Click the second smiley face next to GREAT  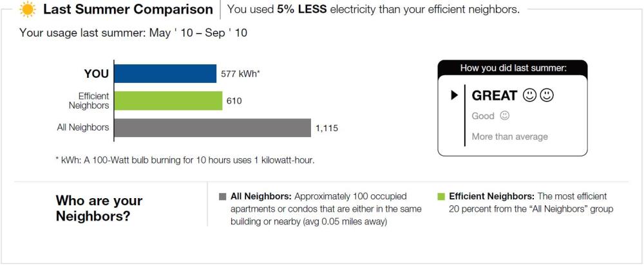(547, 95)
